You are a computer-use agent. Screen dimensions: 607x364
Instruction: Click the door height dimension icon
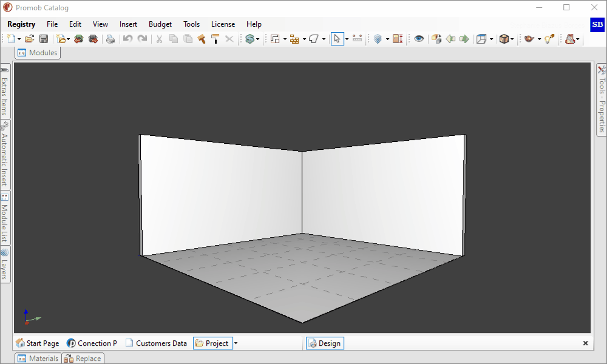pyautogui.click(x=398, y=39)
